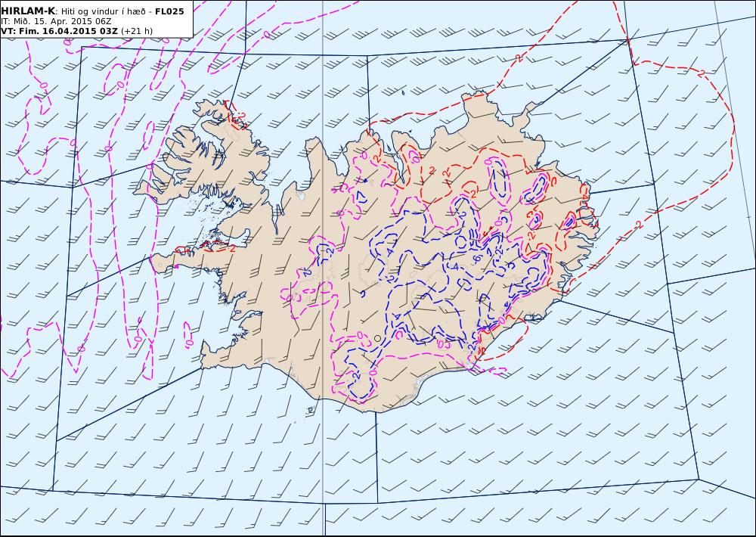756x537 pixels.
Task: Select the 'Hiti og vindur í hæð' label
Action: [x=103, y=11]
